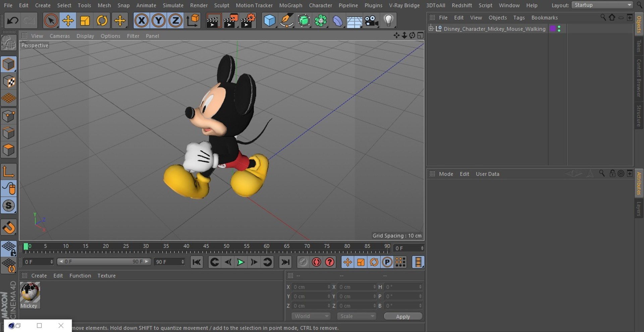Viewport: 644px width, 332px height.
Task: Toggle Z axis lock
Action: [175, 21]
